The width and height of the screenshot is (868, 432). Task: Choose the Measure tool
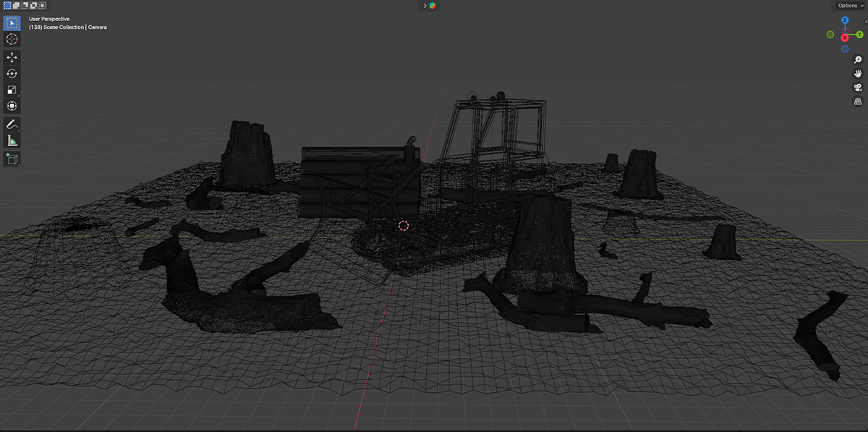12,141
